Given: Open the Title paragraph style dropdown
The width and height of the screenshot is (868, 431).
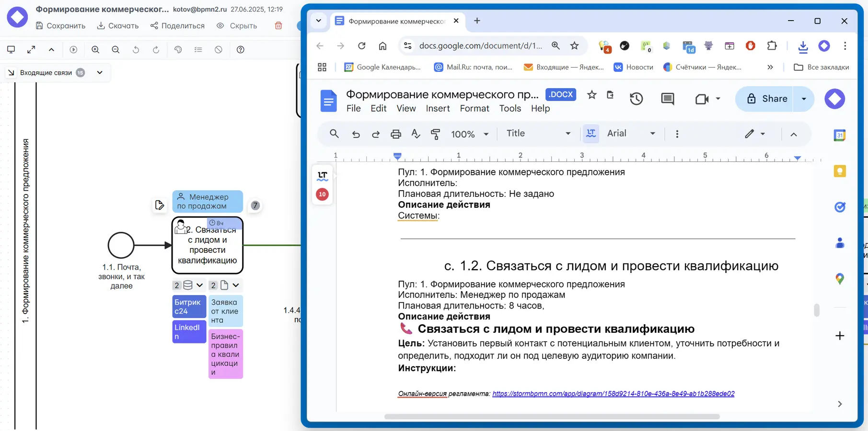Looking at the screenshot, I should pos(539,134).
